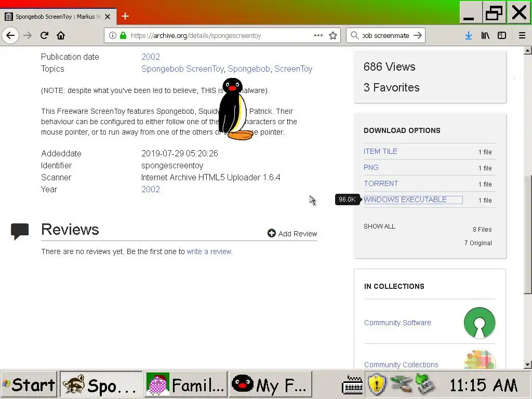Open page actions three-dot menu

(318, 35)
